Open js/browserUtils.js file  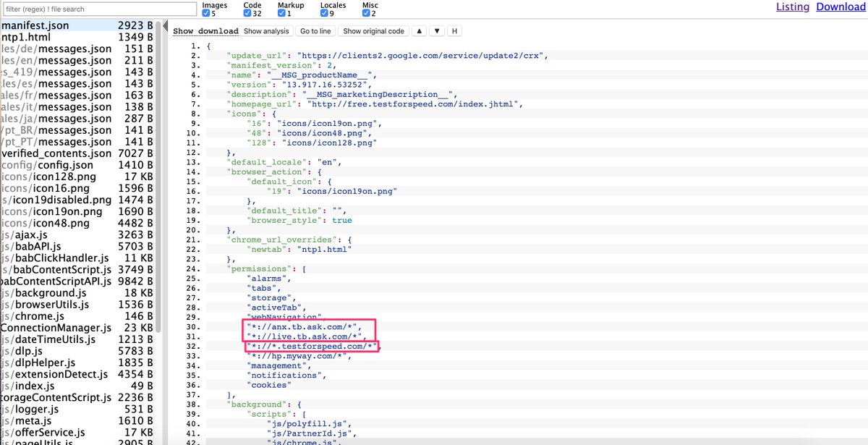pos(77,305)
